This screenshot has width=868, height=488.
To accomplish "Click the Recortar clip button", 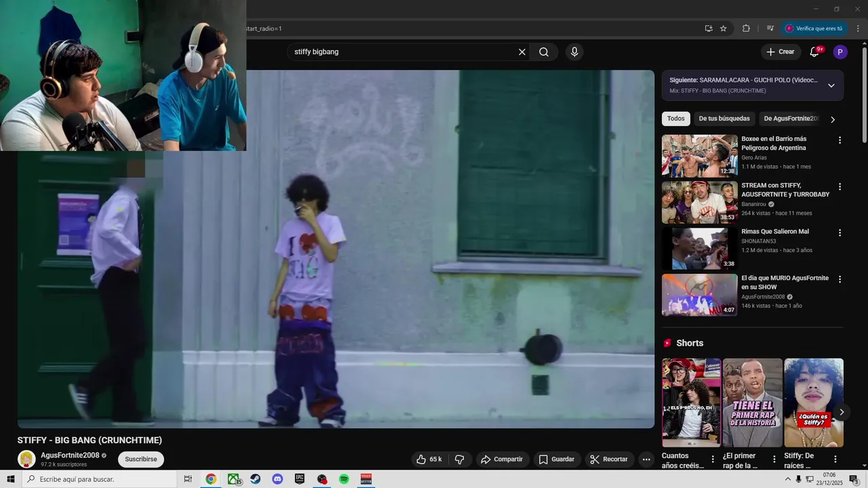I will (x=609, y=460).
